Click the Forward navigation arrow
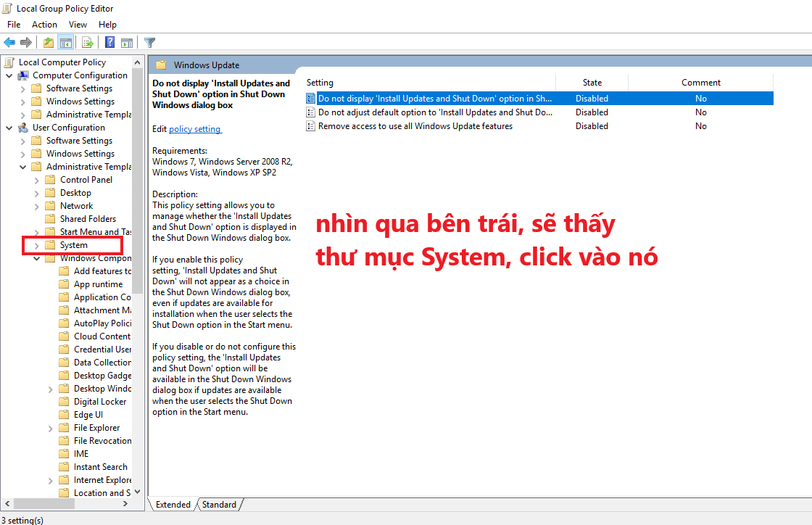This screenshot has width=812, height=525. (x=27, y=42)
